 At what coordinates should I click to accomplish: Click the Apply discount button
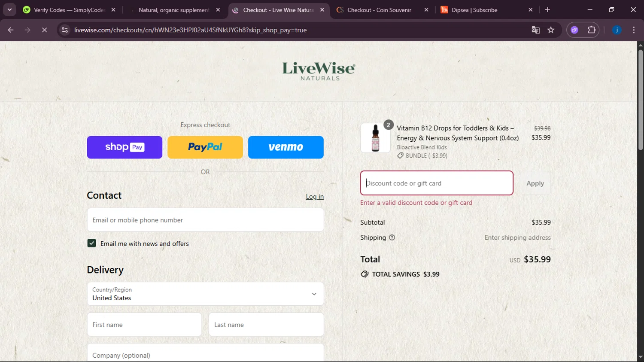[x=535, y=183]
